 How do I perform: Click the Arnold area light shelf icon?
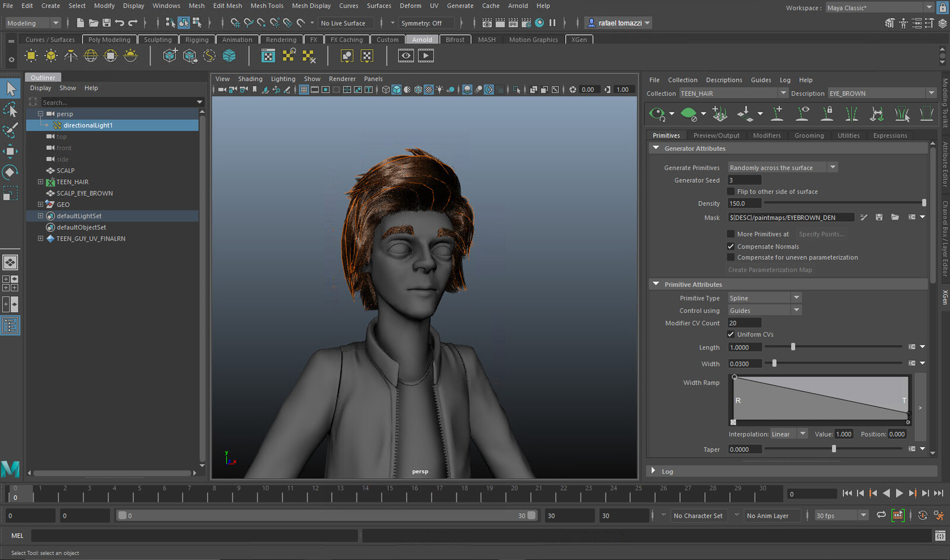point(31,56)
